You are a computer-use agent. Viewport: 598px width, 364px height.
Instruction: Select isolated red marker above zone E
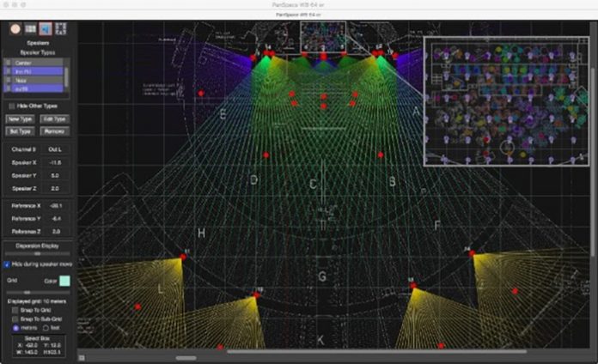pos(201,93)
